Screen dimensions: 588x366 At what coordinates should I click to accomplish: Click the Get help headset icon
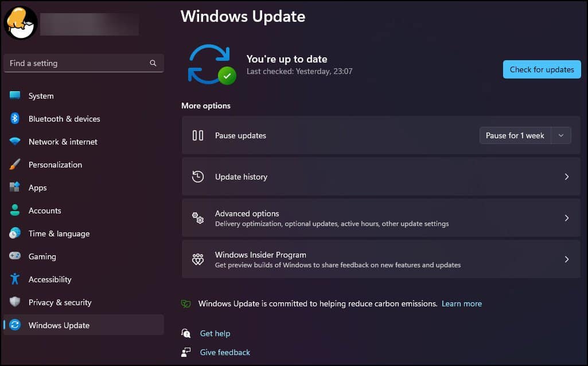pyautogui.click(x=186, y=333)
